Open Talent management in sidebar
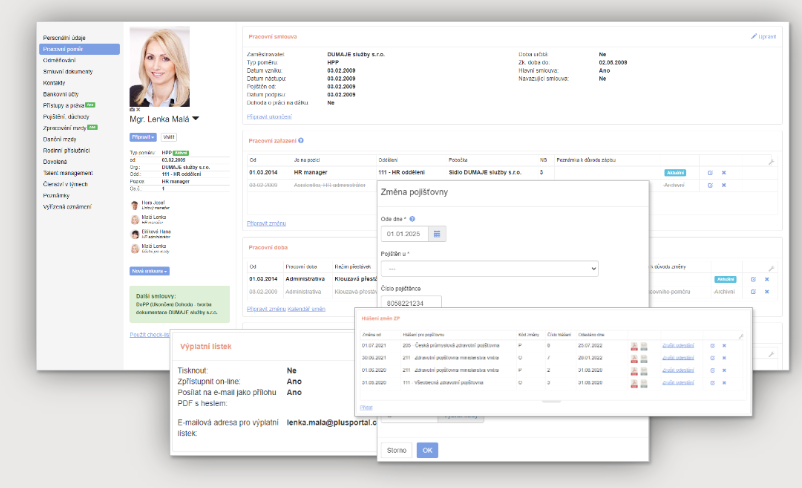802x488 pixels. click(68, 173)
